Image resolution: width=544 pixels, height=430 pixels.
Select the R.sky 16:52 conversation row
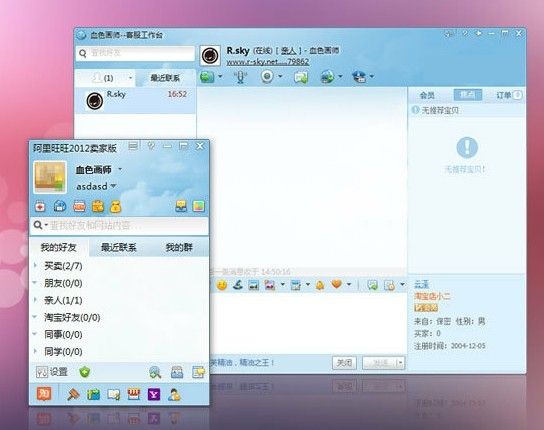[136, 101]
